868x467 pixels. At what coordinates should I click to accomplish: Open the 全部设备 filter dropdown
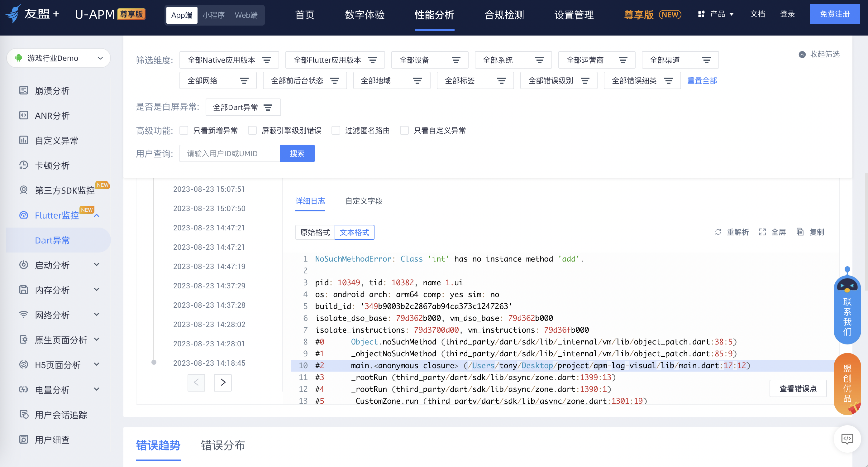pos(430,60)
